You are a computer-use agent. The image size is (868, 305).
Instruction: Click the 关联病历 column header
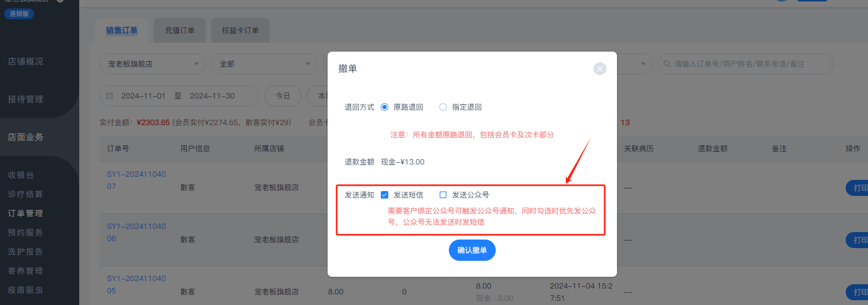639,149
